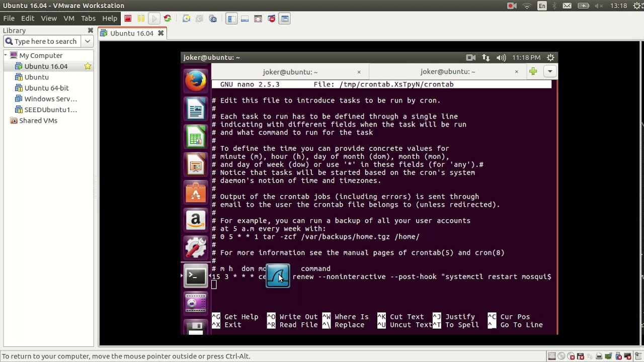Click the red Power Off VM toolbar icon

128,19
